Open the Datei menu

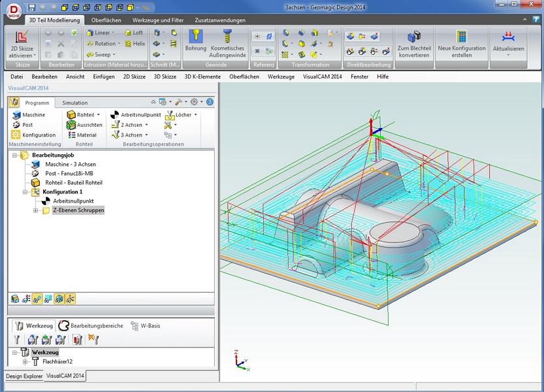17,76
